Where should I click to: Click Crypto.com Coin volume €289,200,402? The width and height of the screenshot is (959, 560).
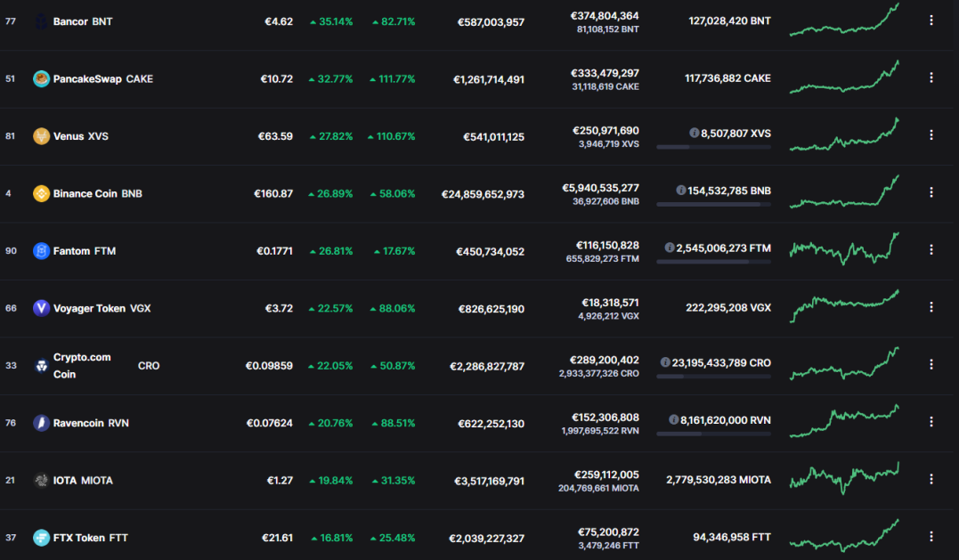[x=605, y=360]
